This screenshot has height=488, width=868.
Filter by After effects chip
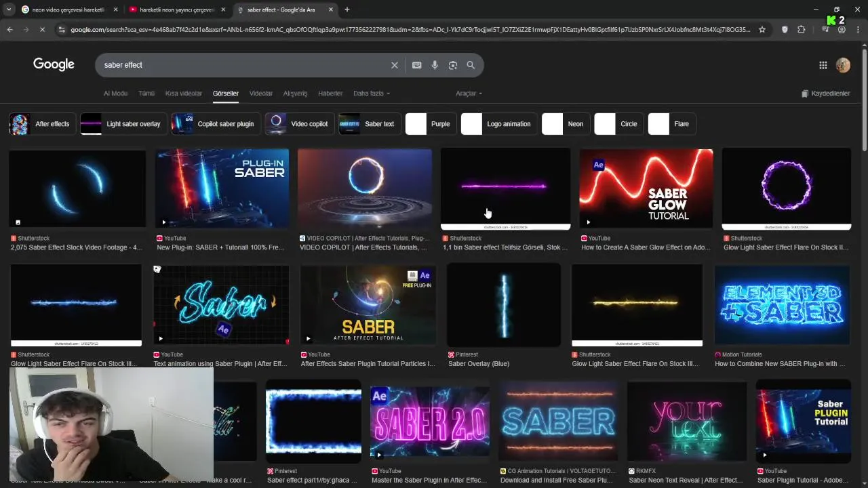[42, 124]
